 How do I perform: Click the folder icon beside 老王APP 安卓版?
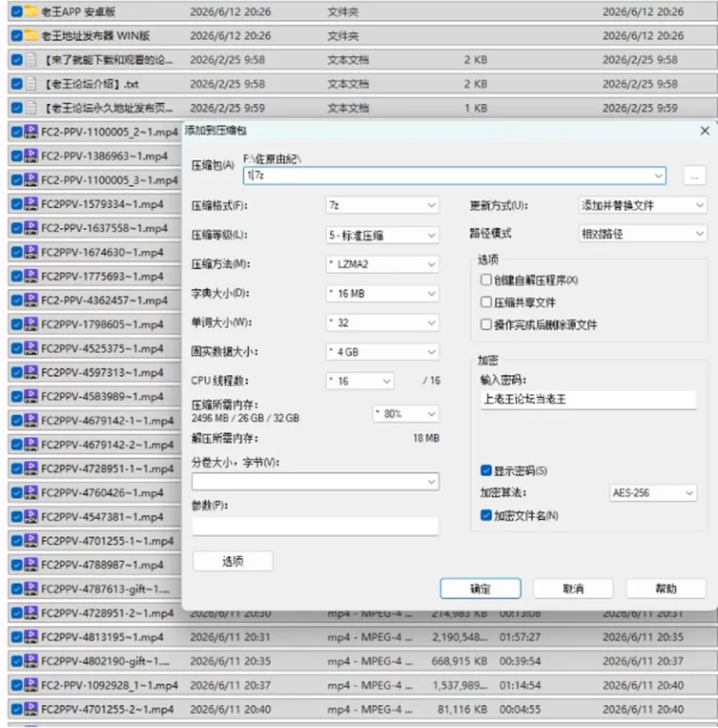pos(31,11)
